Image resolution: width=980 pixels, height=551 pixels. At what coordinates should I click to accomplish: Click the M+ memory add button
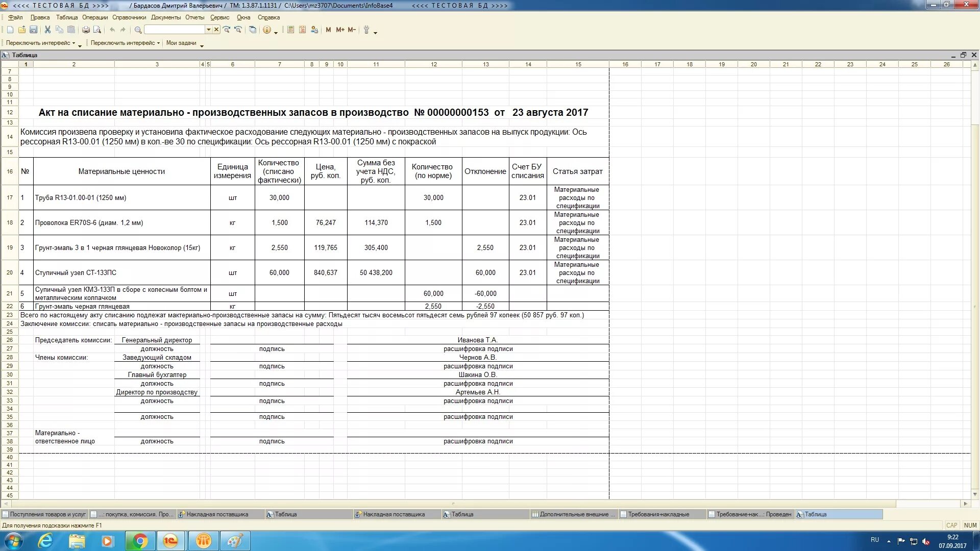340,30
